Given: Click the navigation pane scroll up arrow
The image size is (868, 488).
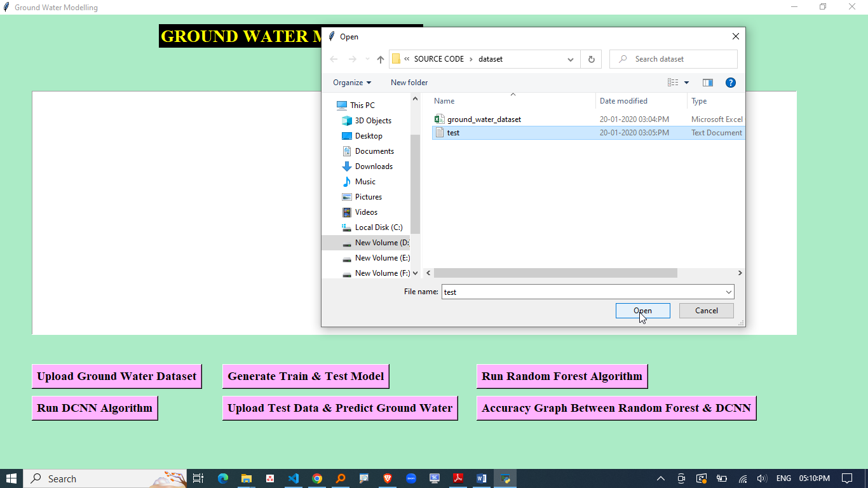Looking at the screenshot, I should (x=416, y=99).
